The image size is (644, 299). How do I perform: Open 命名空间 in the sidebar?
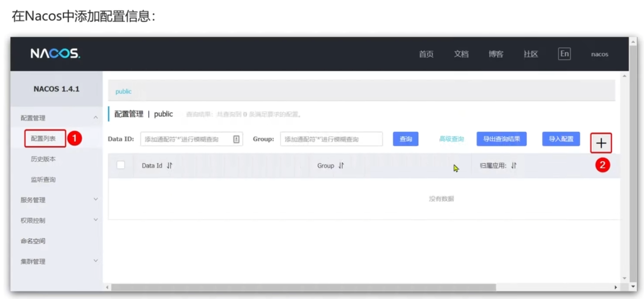(33, 241)
